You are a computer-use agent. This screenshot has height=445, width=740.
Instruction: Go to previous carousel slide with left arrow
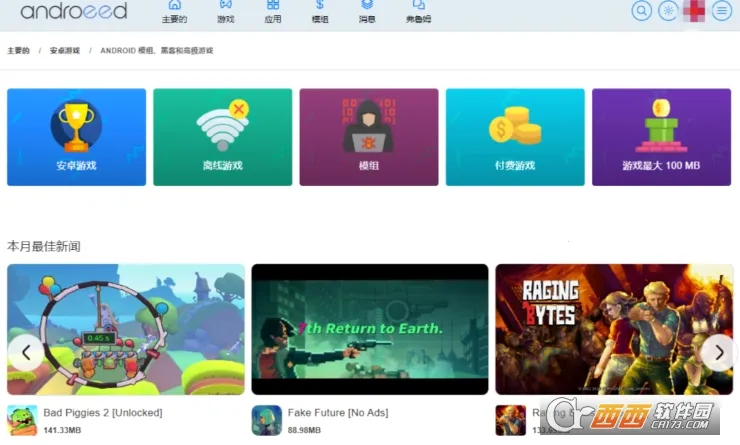pyautogui.click(x=25, y=352)
